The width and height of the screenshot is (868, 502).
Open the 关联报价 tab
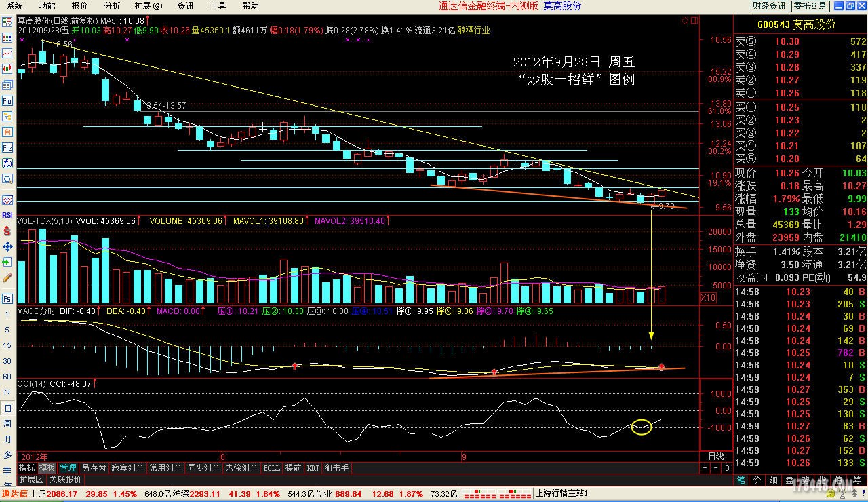pos(66,479)
